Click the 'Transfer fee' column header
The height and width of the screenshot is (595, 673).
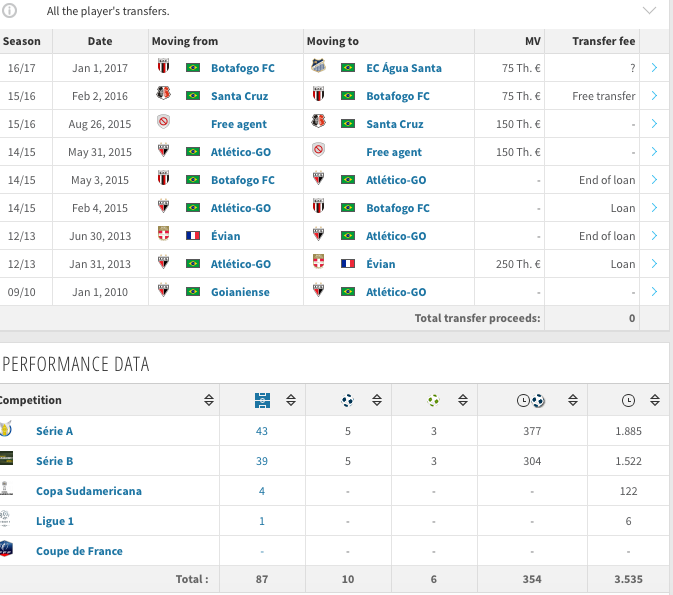[x=603, y=41]
